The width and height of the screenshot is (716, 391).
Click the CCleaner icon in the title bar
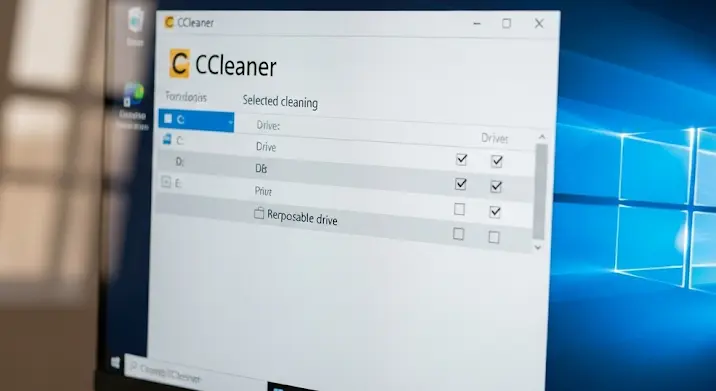(169, 22)
